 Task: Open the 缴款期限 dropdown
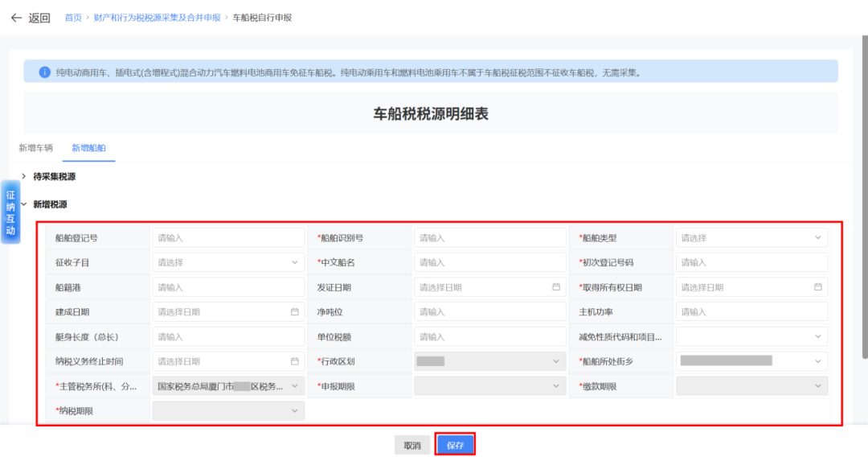[x=751, y=386]
